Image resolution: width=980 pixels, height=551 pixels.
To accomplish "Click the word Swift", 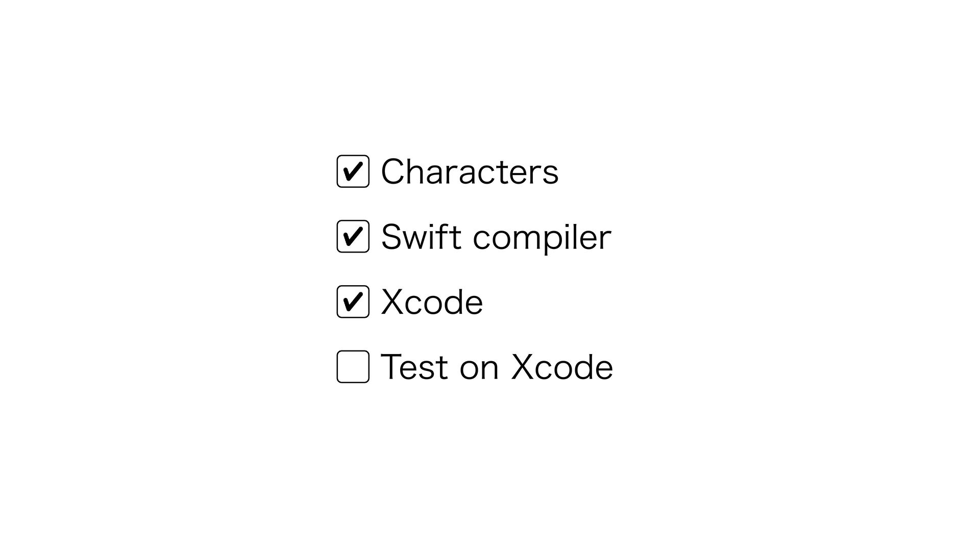I will [x=422, y=236].
